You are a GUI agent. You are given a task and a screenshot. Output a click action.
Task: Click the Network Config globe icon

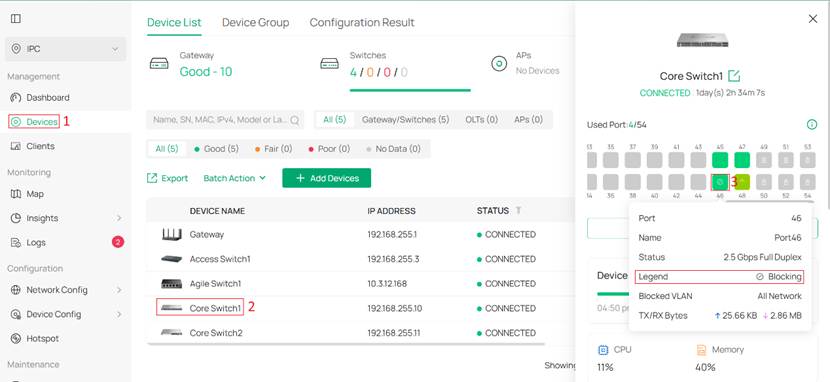point(16,290)
